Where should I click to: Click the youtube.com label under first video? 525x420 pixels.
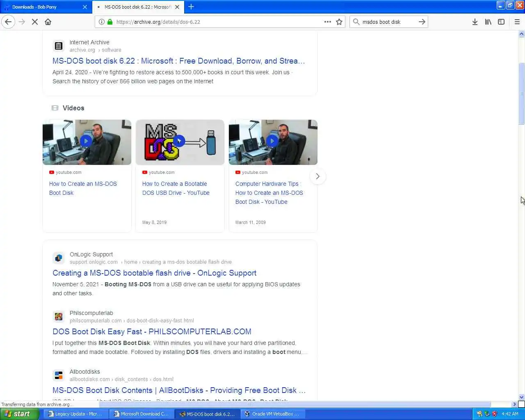coord(68,172)
